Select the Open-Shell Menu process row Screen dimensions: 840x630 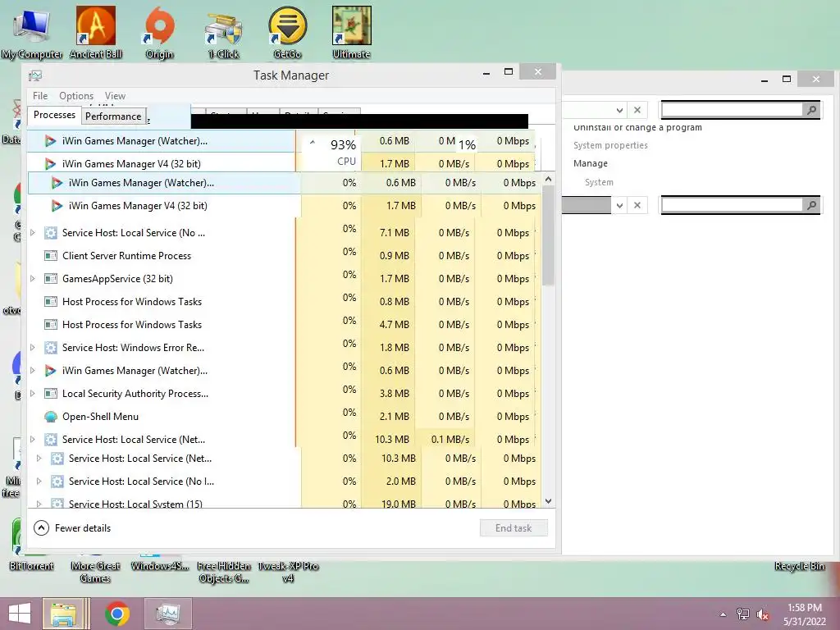pyautogui.click(x=282, y=416)
